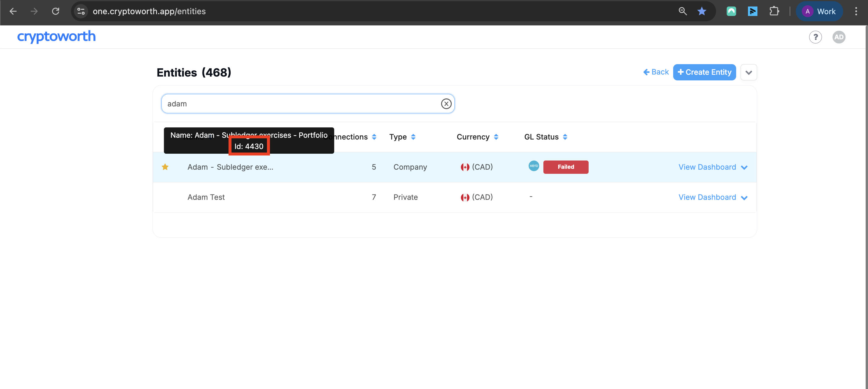This screenshot has height=389, width=868.
Task: Sort entities by GL Status column
Action: pyautogui.click(x=565, y=137)
